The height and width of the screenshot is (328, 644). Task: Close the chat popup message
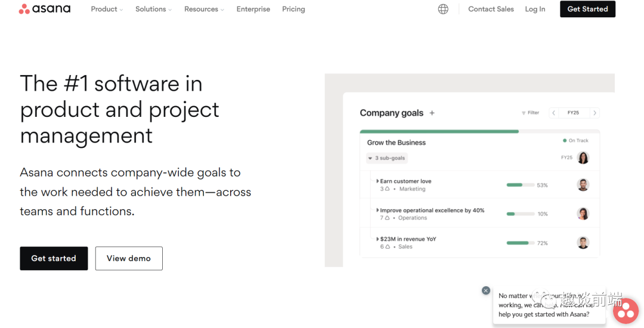pos(486,290)
